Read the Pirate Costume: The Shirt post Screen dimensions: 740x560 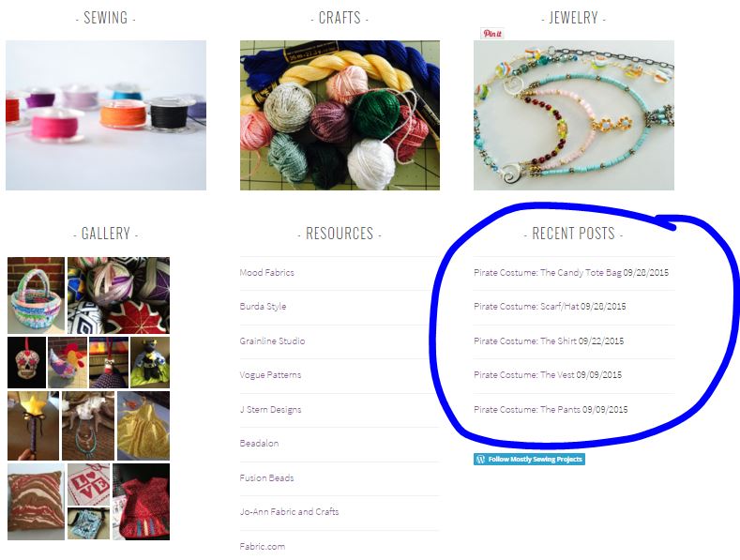pyautogui.click(x=525, y=341)
